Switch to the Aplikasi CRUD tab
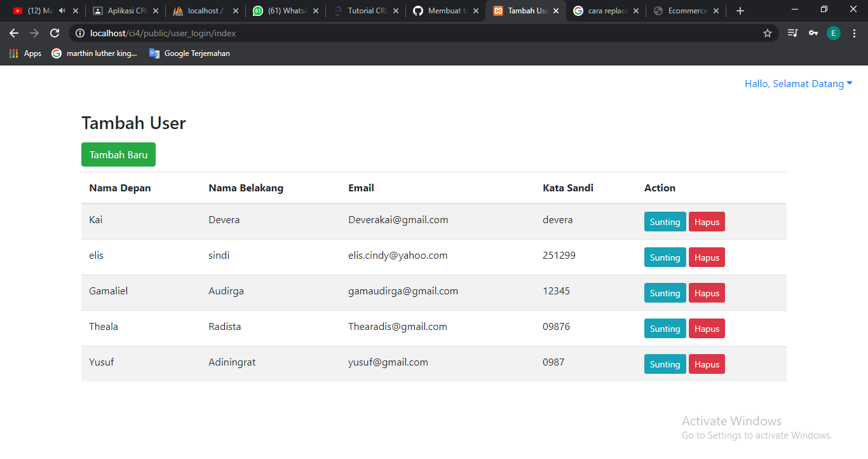Viewport: 868px width, 459px height. click(125, 11)
